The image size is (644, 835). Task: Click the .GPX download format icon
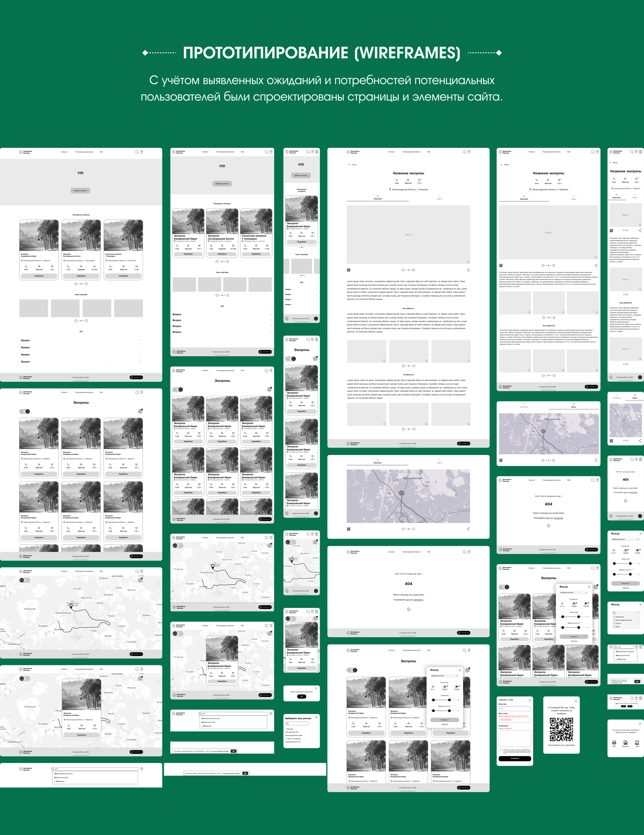click(637, 742)
